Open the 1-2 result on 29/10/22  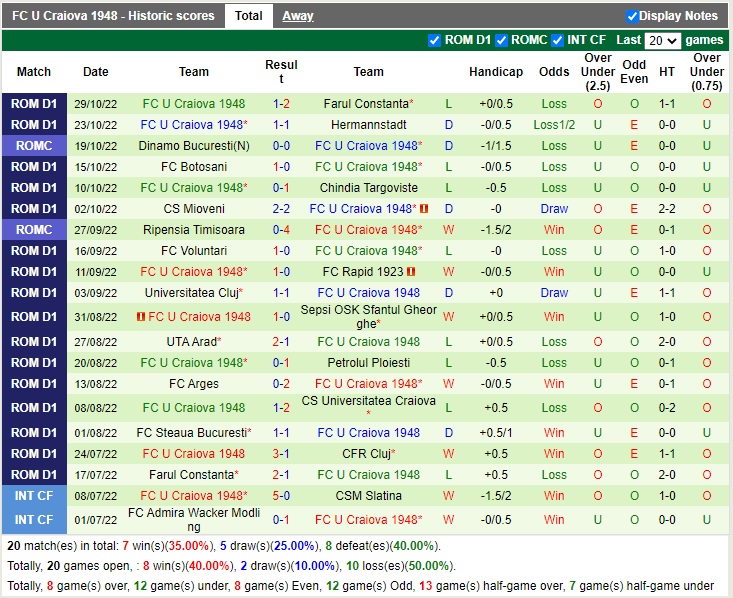pos(281,104)
